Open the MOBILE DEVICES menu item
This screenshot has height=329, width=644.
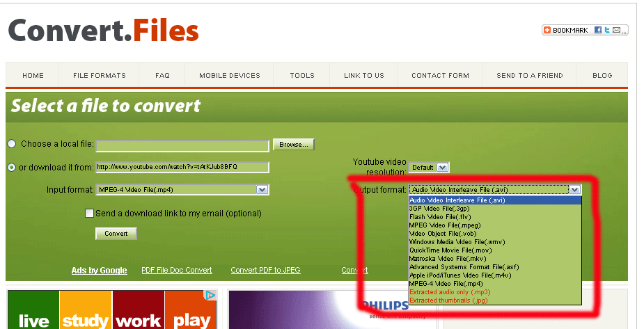point(230,76)
